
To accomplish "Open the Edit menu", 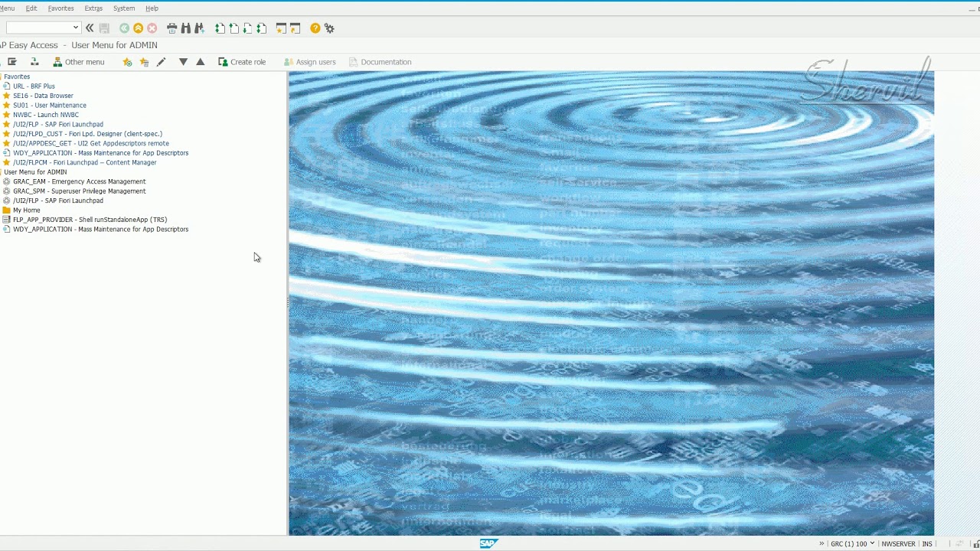I will point(31,8).
